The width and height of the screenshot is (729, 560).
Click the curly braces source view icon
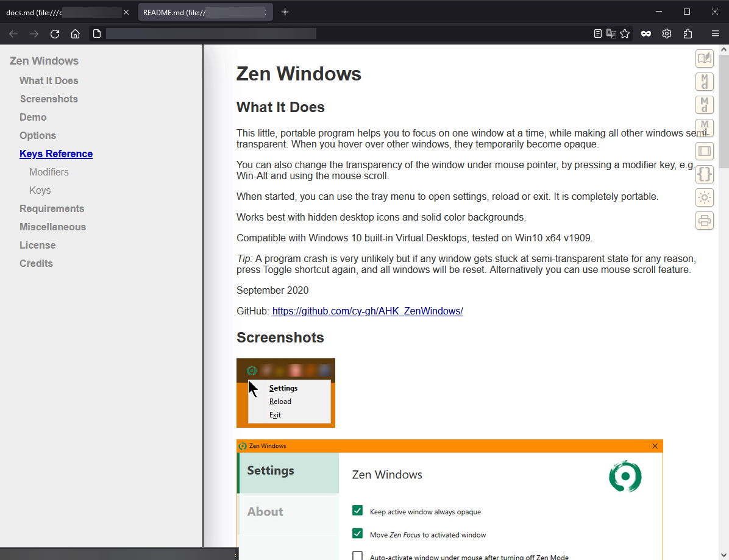705,174
